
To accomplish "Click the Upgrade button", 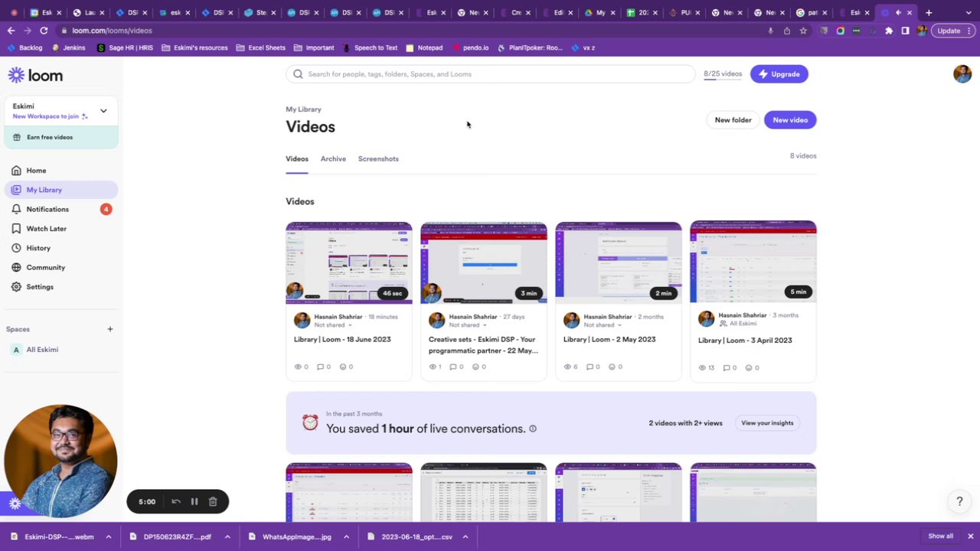I will tap(779, 74).
